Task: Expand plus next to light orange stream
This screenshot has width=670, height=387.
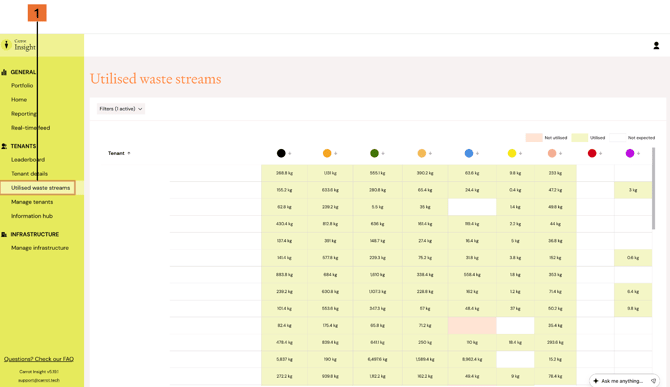Action: pos(430,153)
